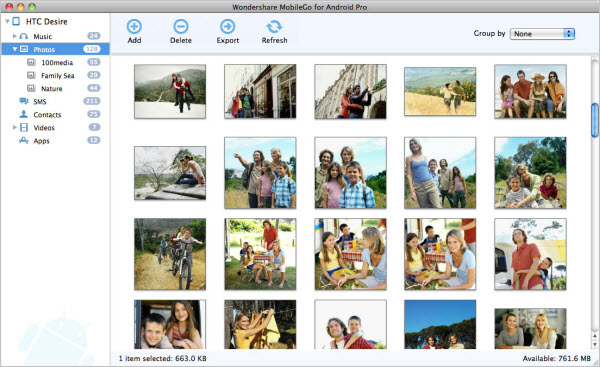Select photo of kids in camper window
Screen dimensions: 600x367
tap(170, 324)
